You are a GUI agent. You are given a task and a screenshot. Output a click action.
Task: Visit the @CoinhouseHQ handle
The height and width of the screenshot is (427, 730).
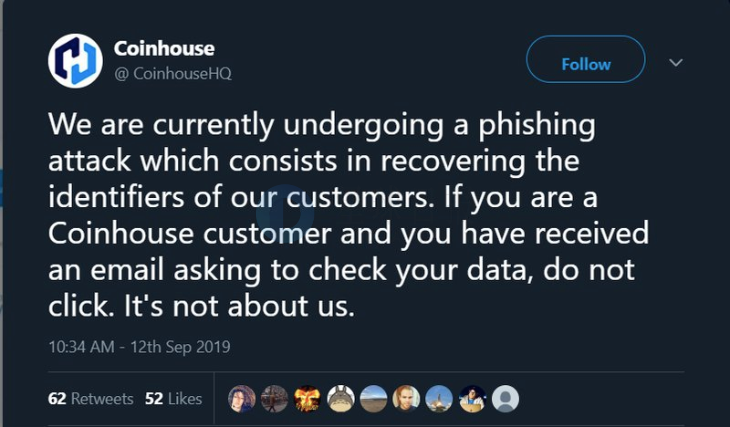point(173,74)
